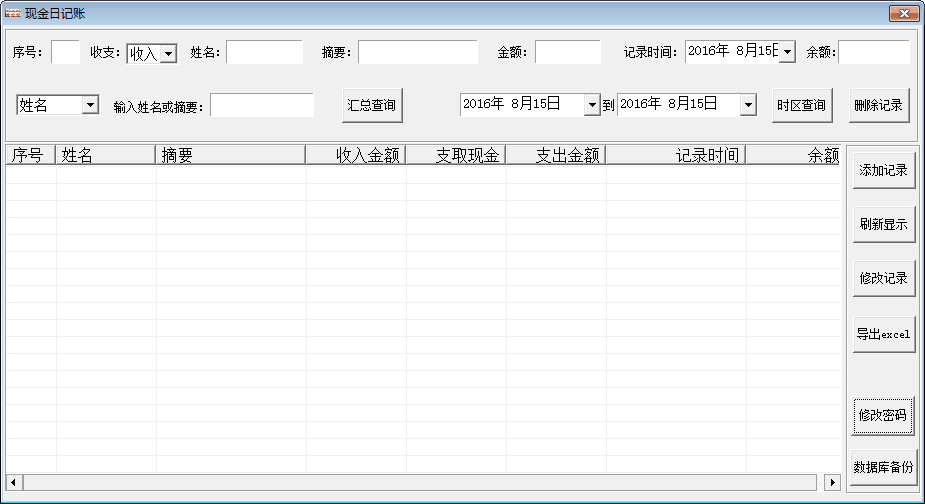Click the 收入金额 column header
This screenshot has width=925, height=504.
[x=356, y=155]
